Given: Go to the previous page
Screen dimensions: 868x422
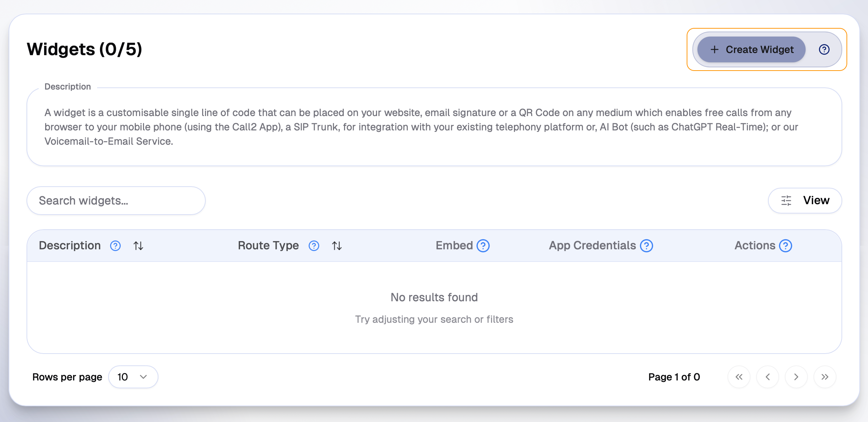Looking at the screenshot, I should 768,377.
